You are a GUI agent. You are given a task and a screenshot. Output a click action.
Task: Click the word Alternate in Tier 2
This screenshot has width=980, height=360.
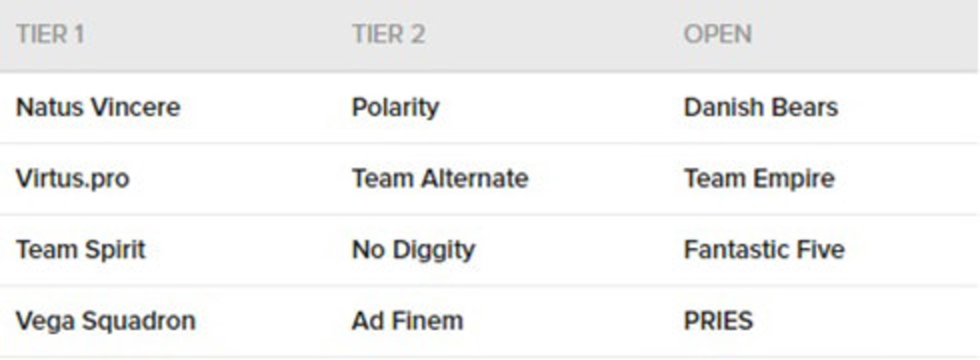pyautogui.click(x=475, y=179)
